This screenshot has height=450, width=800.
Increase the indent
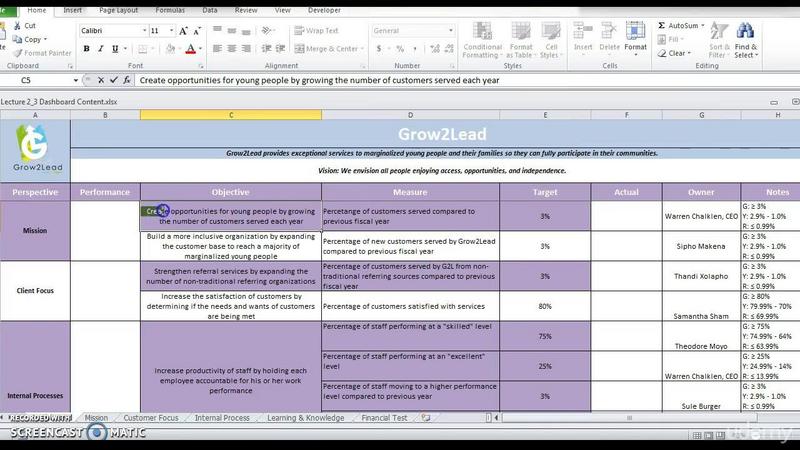pos(280,48)
